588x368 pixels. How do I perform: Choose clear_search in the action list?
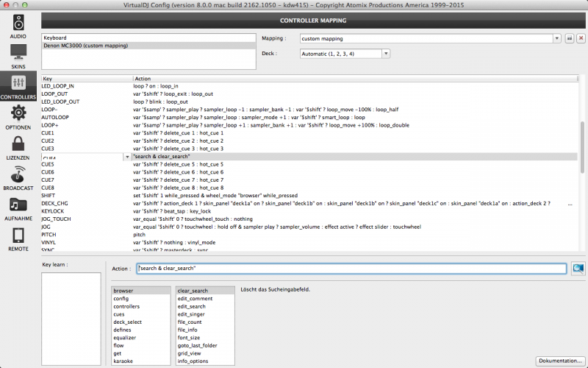(193, 291)
